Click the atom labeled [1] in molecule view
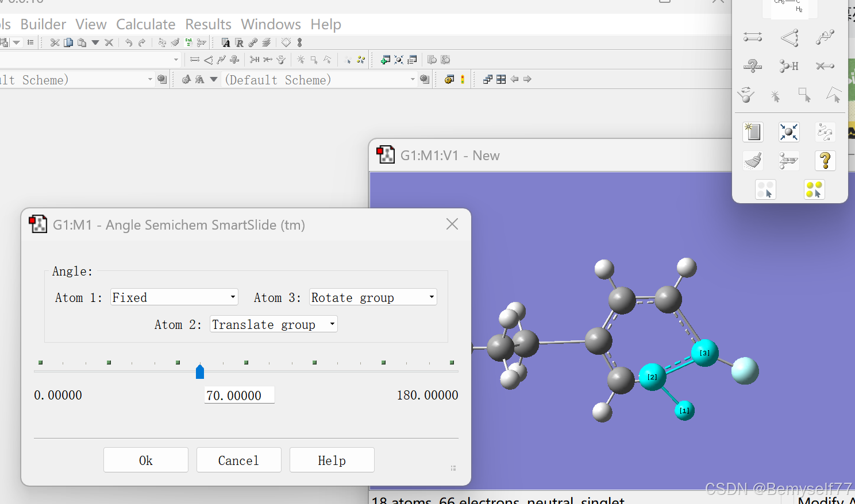 click(684, 410)
